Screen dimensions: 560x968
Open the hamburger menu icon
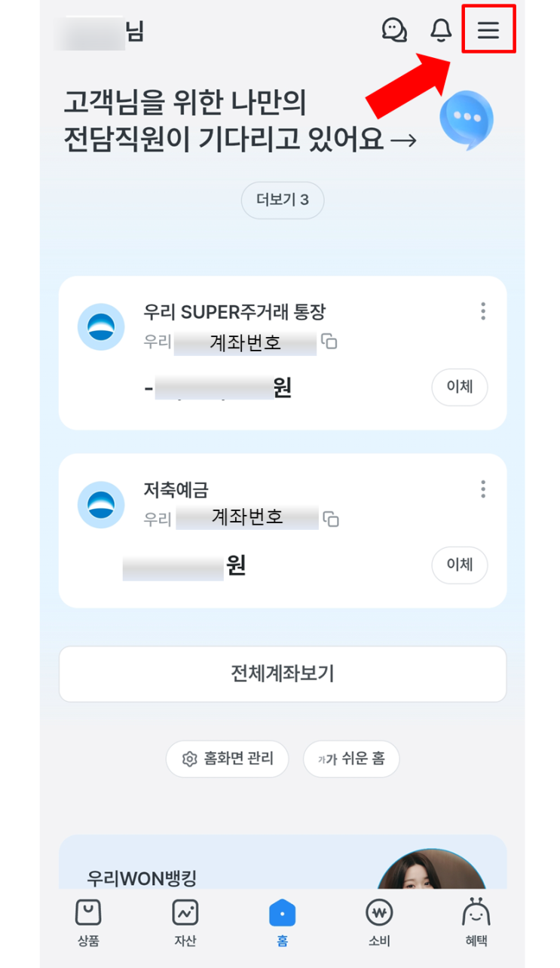(488, 30)
